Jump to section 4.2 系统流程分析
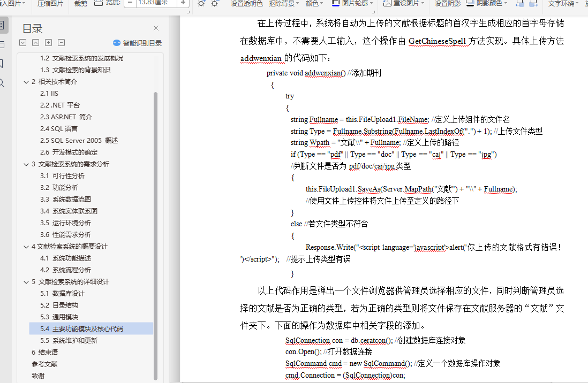 pos(66,270)
